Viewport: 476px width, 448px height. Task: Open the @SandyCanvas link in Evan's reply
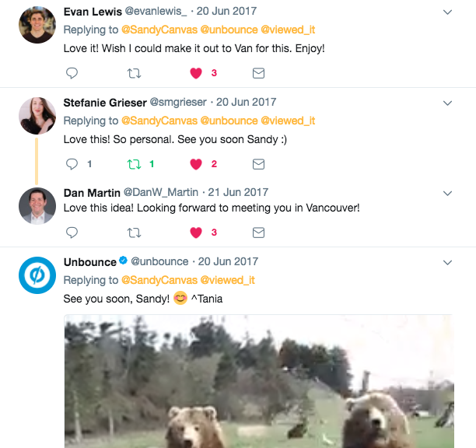click(159, 30)
